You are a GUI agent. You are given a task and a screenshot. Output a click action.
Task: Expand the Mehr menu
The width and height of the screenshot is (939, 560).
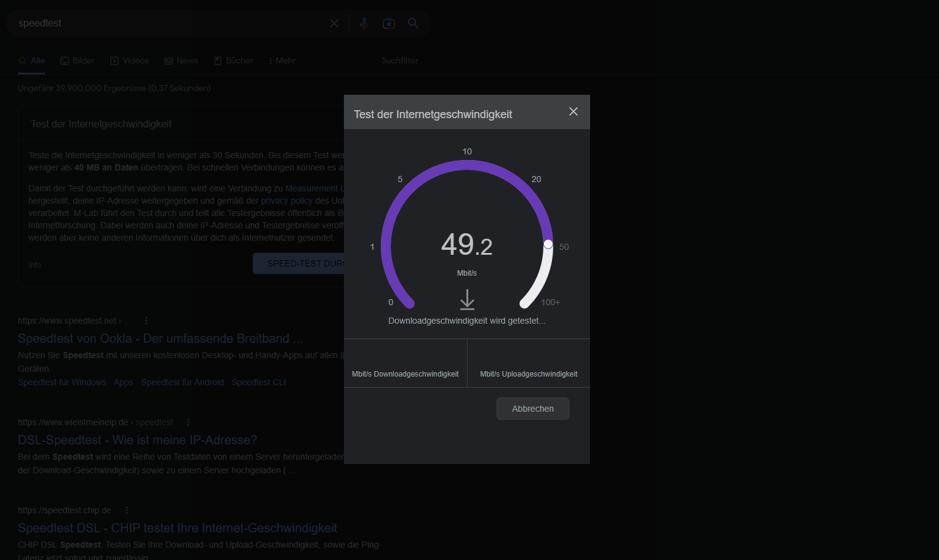click(282, 60)
